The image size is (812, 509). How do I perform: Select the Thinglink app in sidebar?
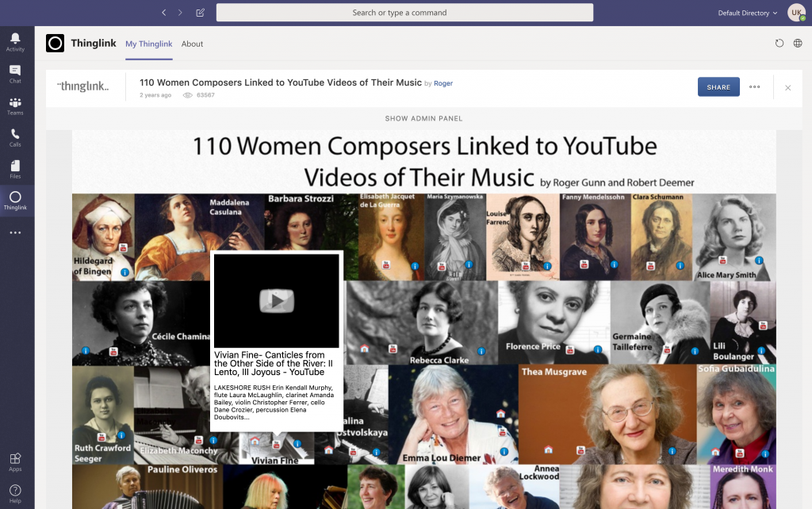[15, 201]
